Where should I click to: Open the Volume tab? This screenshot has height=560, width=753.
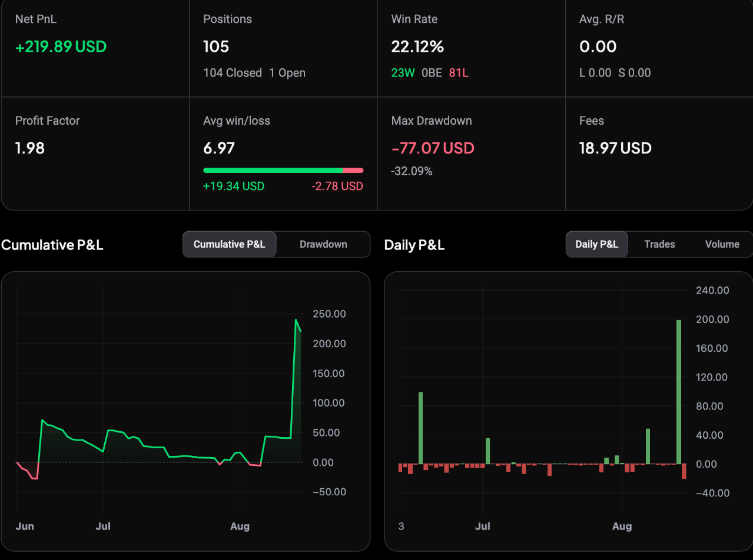pos(722,244)
